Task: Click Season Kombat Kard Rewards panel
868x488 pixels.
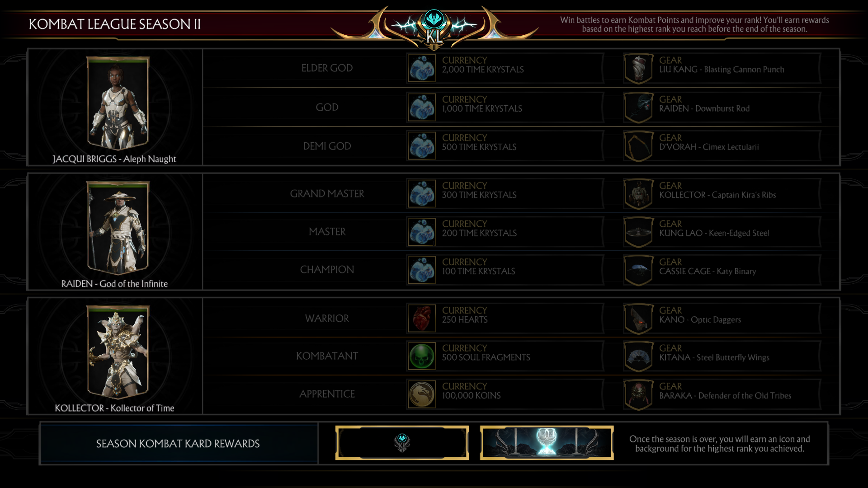Action: (179, 443)
